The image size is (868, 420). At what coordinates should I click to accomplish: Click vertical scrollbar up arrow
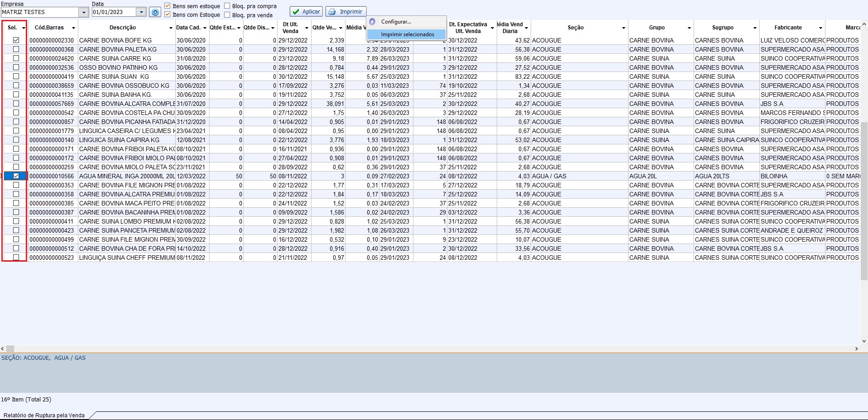tap(864, 24)
